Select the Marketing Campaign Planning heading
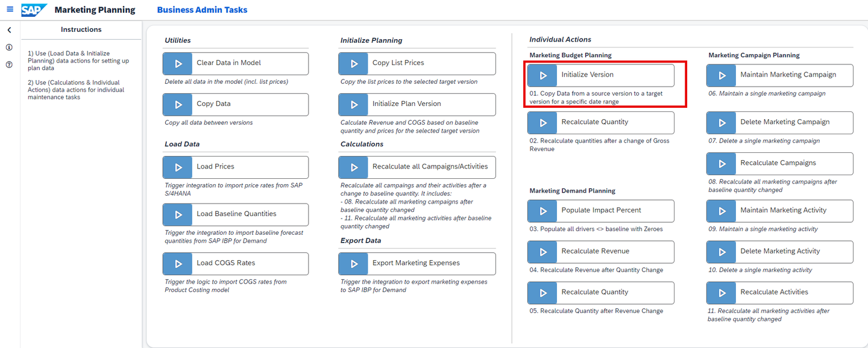Viewport: 868px width, 348px height. (x=754, y=55)
